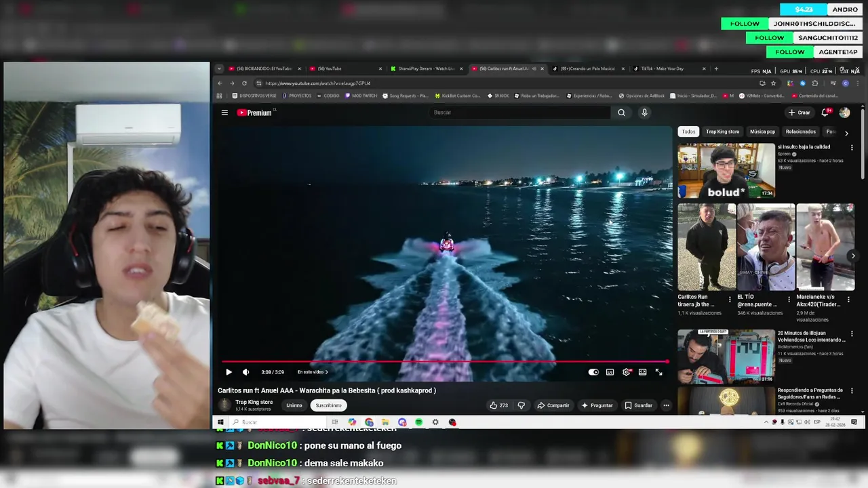Click the Compartir share button
The height and width of the screenshot is (488, 868).
[553, 405]
